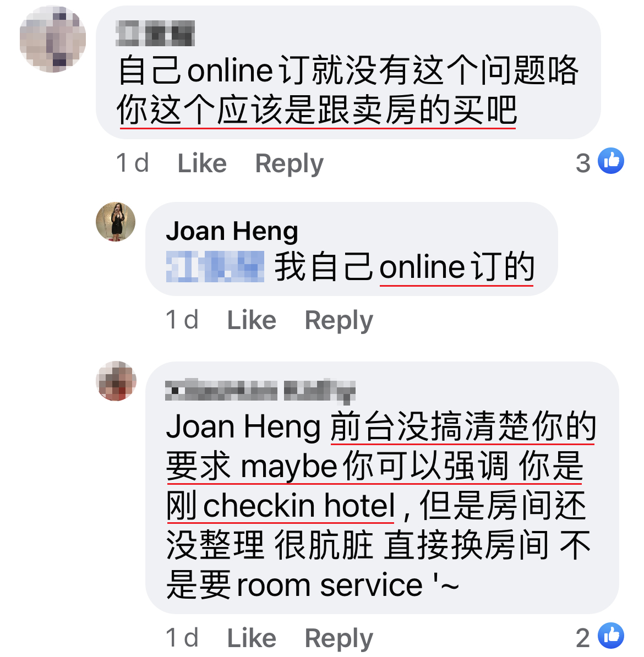Viewport: 644px width, 657px height.
Task: Reply to the top comment about booking online
Action: pos(290,163)
